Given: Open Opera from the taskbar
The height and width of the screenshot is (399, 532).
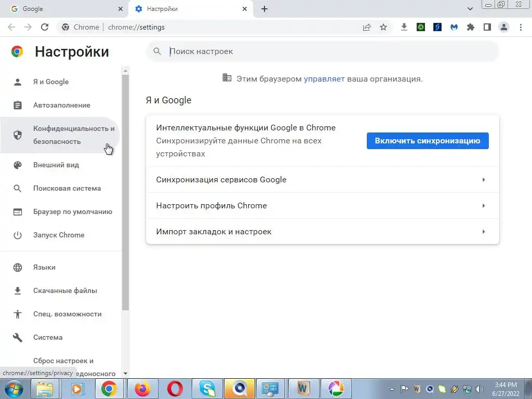Looking at the screenshot, I should coord(175,389).
